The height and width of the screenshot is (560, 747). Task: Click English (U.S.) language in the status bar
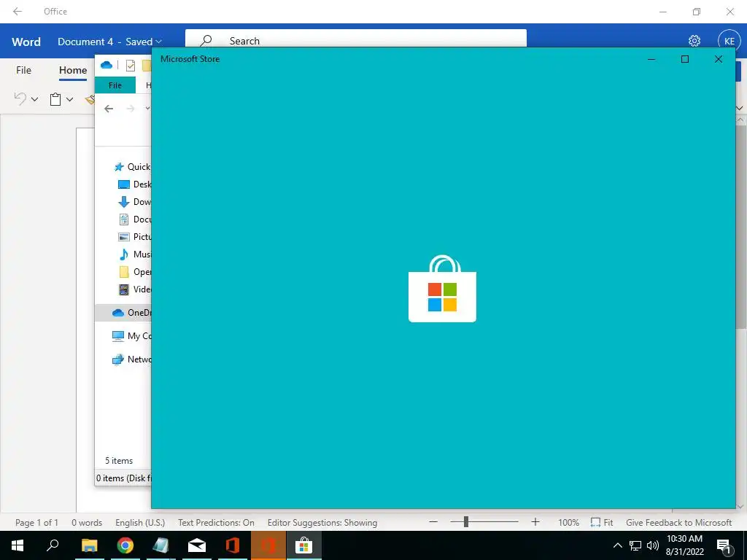[140, 522]
